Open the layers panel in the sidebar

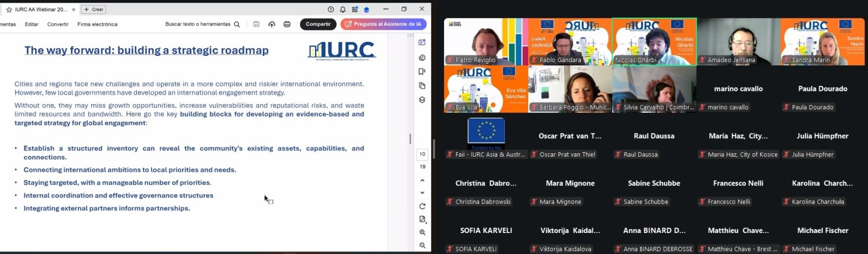[x=422, y=100]
